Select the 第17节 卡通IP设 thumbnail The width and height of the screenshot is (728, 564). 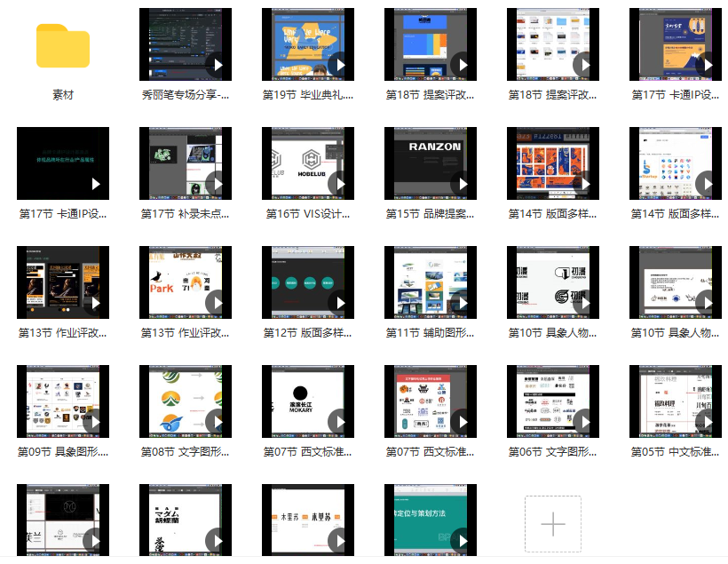point(676,44)
